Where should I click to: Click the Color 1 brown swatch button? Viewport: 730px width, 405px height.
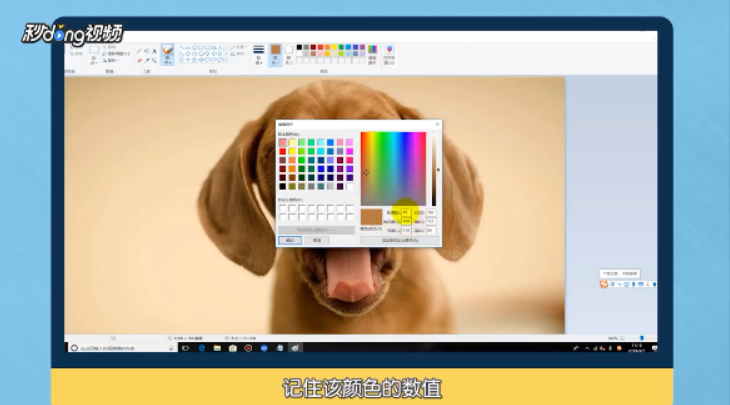click(x=276, y=55)
